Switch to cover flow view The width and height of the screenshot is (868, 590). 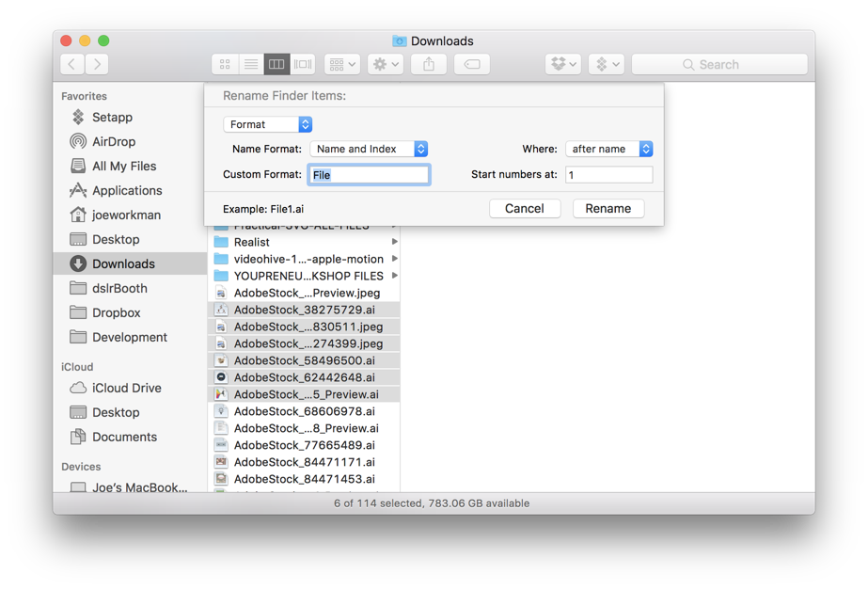pos(303,64)
